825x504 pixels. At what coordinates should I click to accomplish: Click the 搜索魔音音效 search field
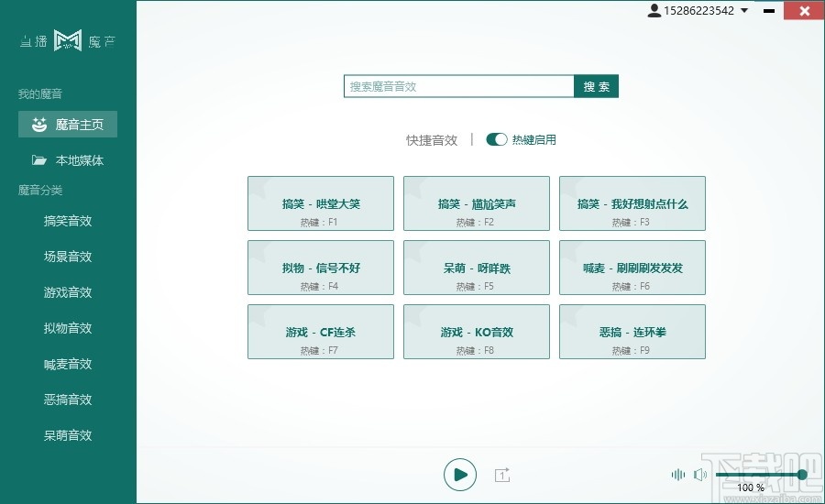tap(459, 86)
